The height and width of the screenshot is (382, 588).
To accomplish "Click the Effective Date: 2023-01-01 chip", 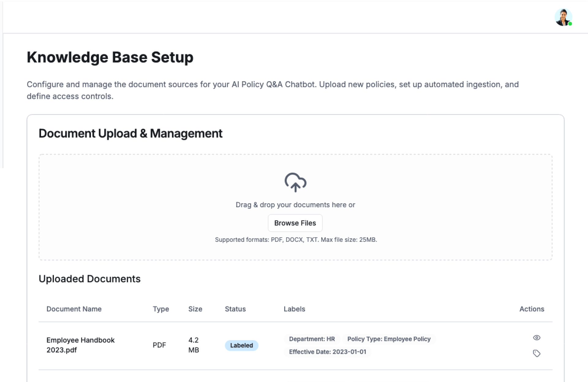I will pyautogui.click(x=327, y=352).
